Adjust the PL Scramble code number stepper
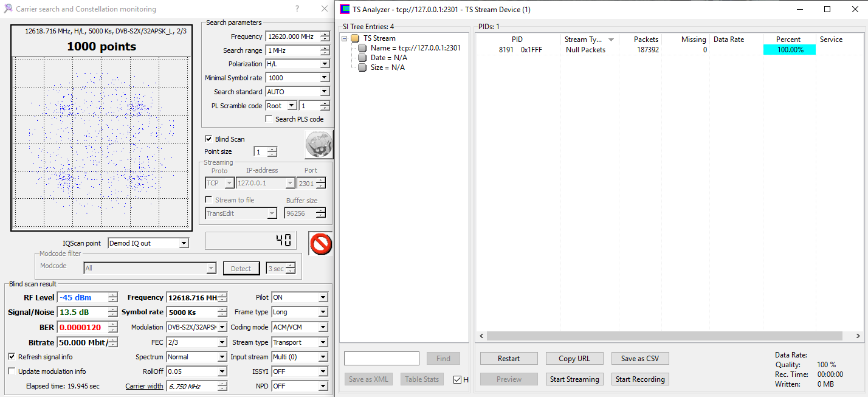Screen dimensions: 868x397 [x=325, y=106]
